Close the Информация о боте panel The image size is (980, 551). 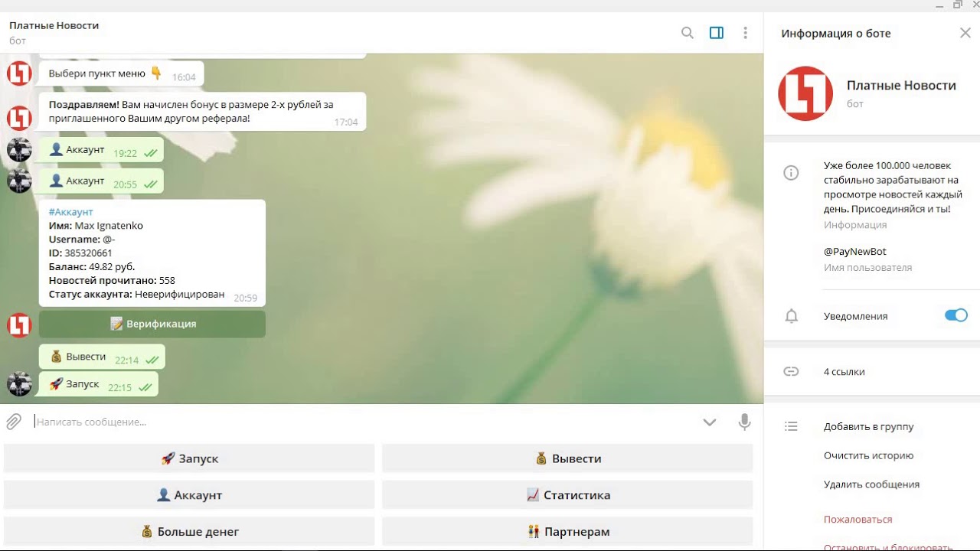click(x=965, y=33)
